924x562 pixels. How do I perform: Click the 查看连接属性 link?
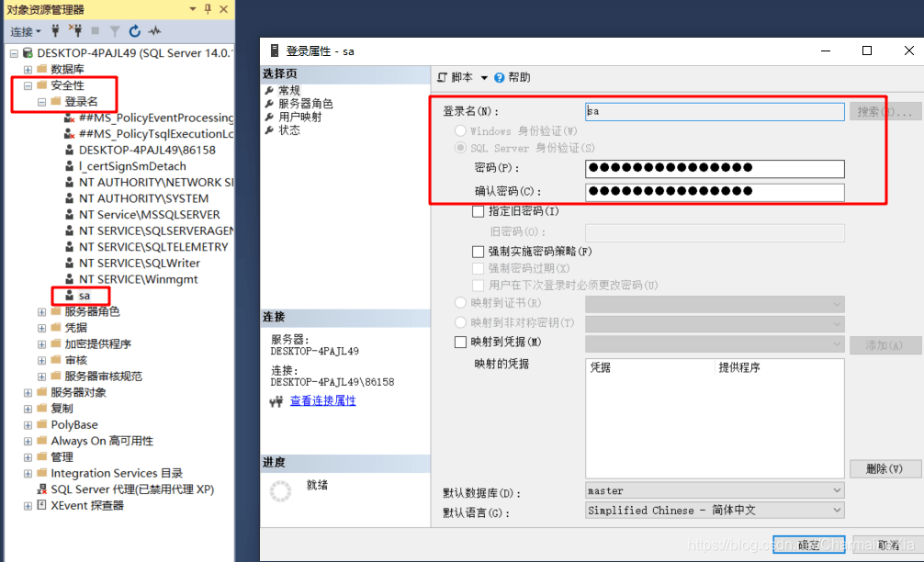click(322, 401)
